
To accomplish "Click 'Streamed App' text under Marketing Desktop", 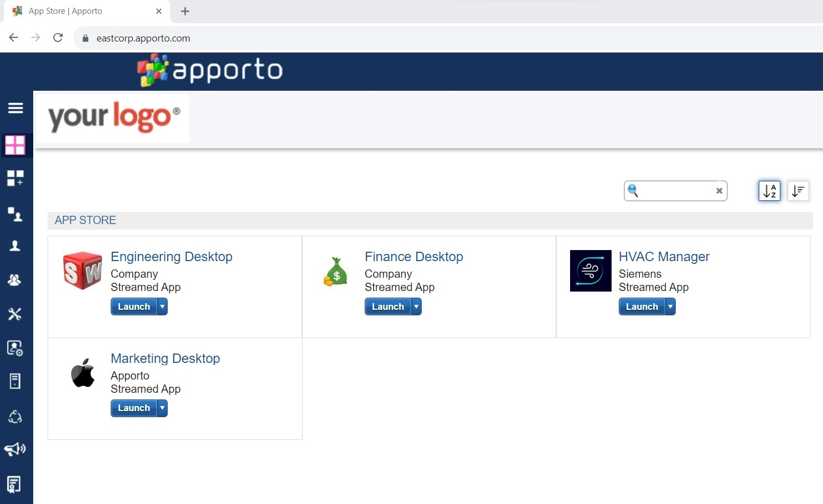I will coord(146,389).
